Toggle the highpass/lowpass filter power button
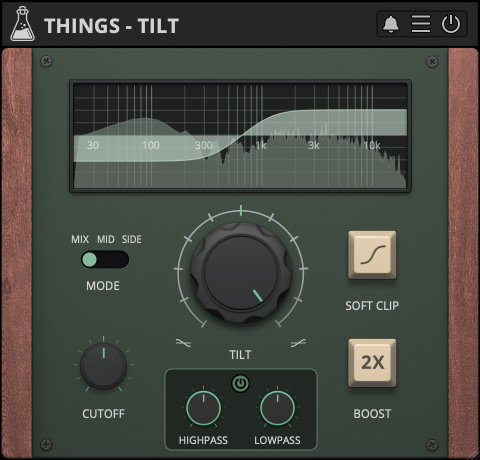Screen dimensions: 480x460 (x=240, y=383)
